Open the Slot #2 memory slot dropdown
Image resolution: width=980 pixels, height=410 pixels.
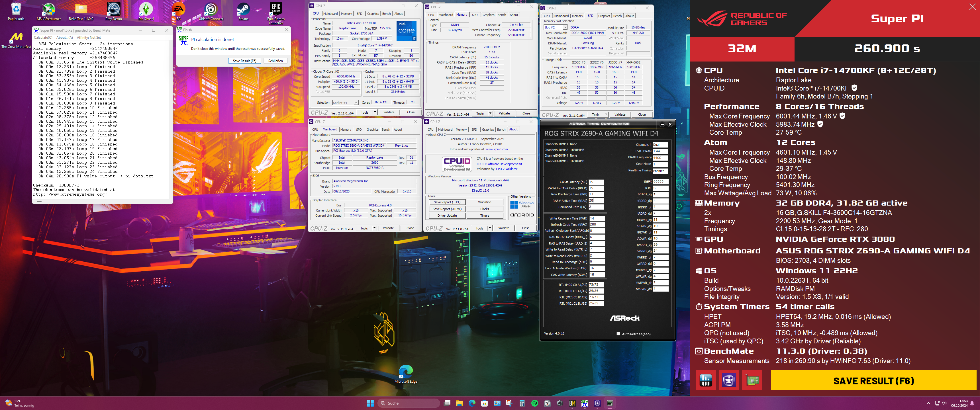(x=565, y=27)
